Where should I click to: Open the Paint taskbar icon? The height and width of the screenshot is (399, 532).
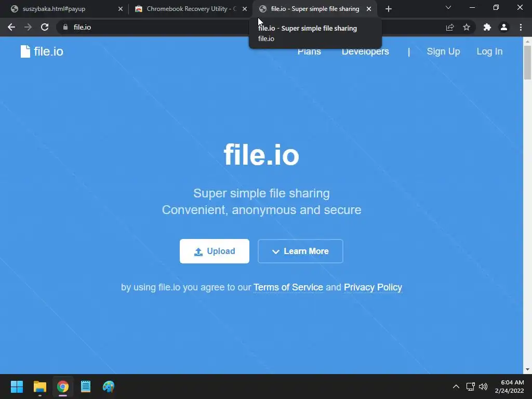click(x=109, y=387)
